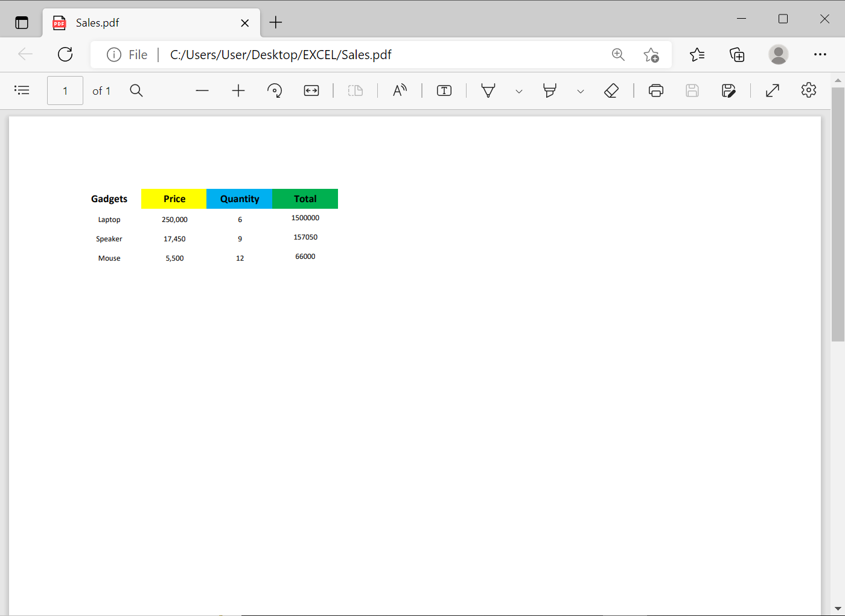Open the Save as option
This screenshot has height=616, width=845.
729,90
